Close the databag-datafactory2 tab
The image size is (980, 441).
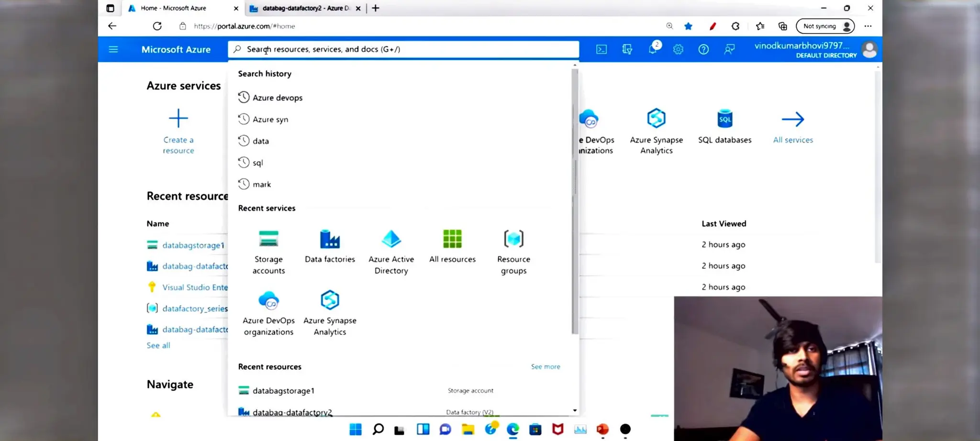[358, 8]
